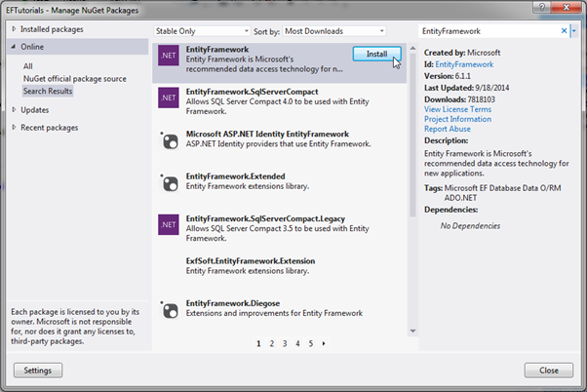The height and width of the screenshot is (392, 587).
Task: Expand the Installed packages node
Action: (14, 29)
